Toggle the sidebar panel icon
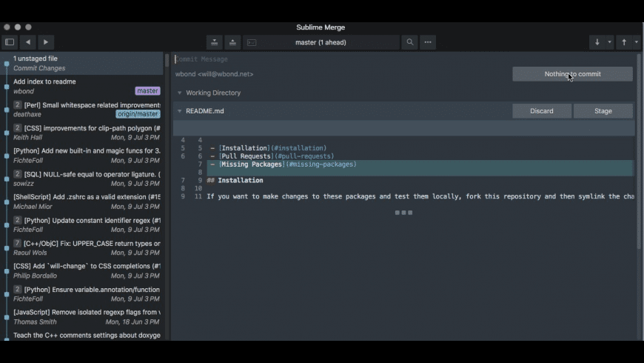This screenshot has width=644, height=363. pyautogui.click(x=10, y=42)
